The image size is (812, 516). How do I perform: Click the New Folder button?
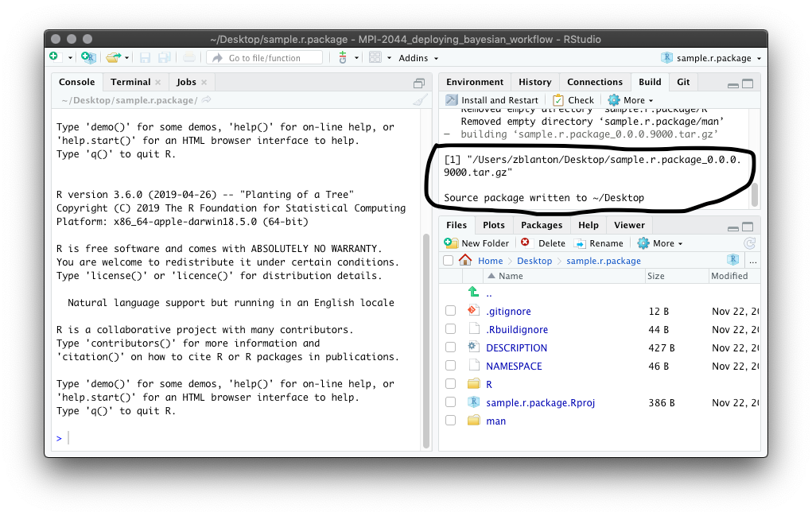click(x=476, y=243)
